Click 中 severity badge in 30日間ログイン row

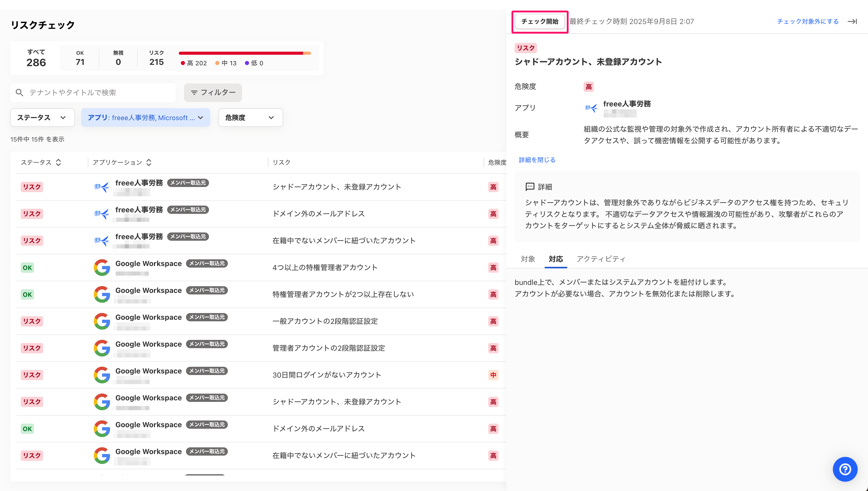pos(493,375)
